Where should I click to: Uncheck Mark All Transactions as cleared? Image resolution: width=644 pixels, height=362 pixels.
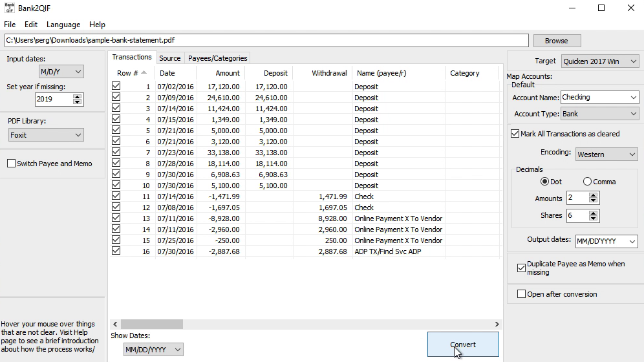pos(515,134)
